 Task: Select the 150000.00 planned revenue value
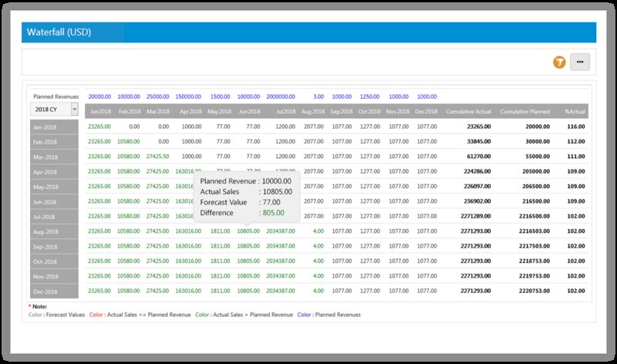click(188, 96)
